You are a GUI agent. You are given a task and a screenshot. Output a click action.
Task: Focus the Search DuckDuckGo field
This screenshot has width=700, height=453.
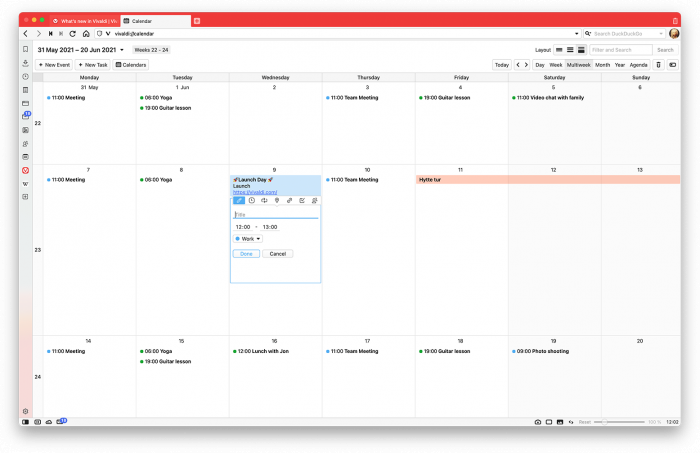[625, 33]
